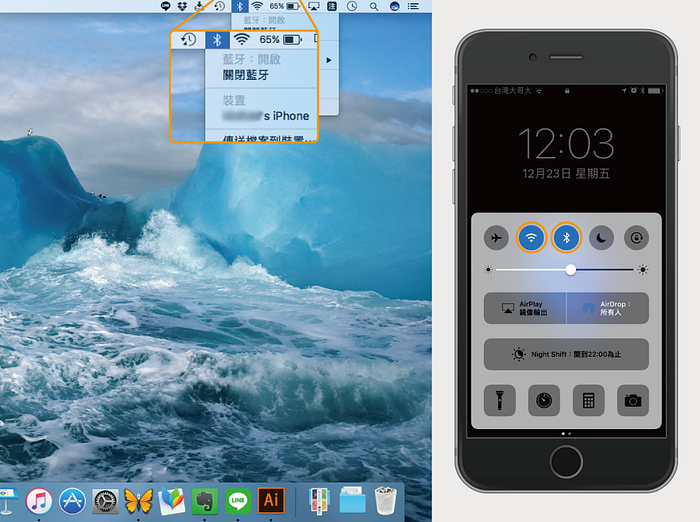Click the high-brightness sun icon on iPhone
Viewport: 700px width, 522px height.
[643, 270]
